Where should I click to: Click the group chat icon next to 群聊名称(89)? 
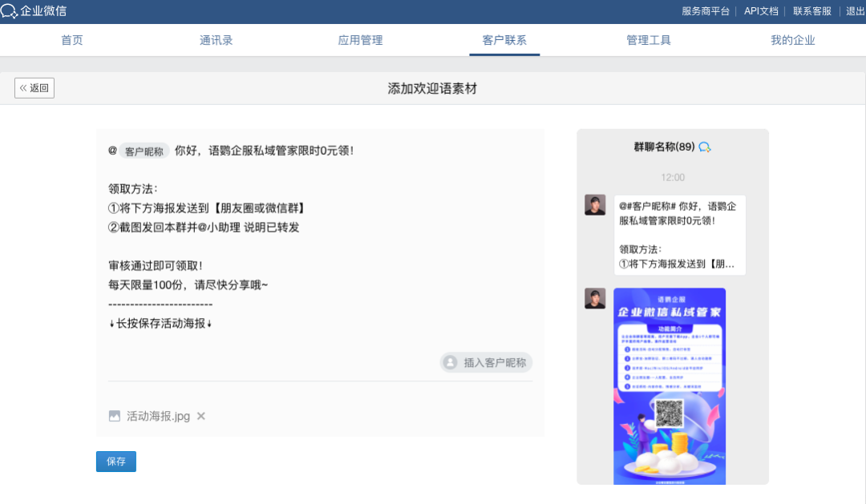(x=705, y=147)
